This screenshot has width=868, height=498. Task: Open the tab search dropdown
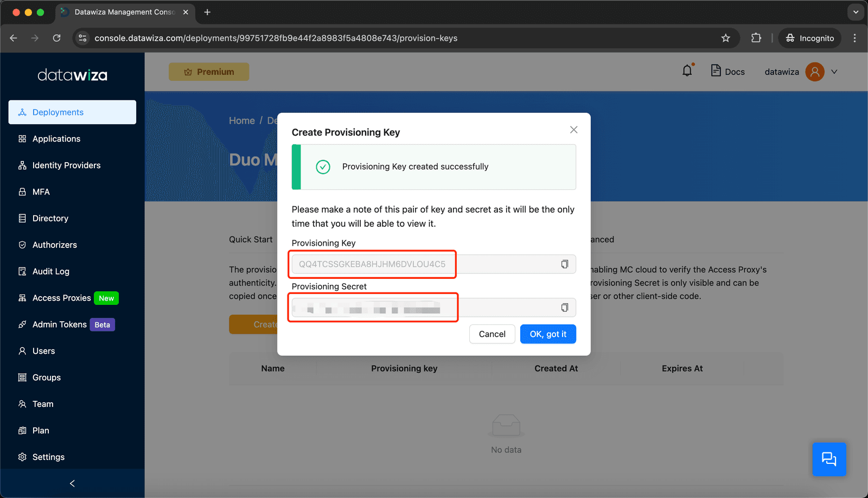856,12
